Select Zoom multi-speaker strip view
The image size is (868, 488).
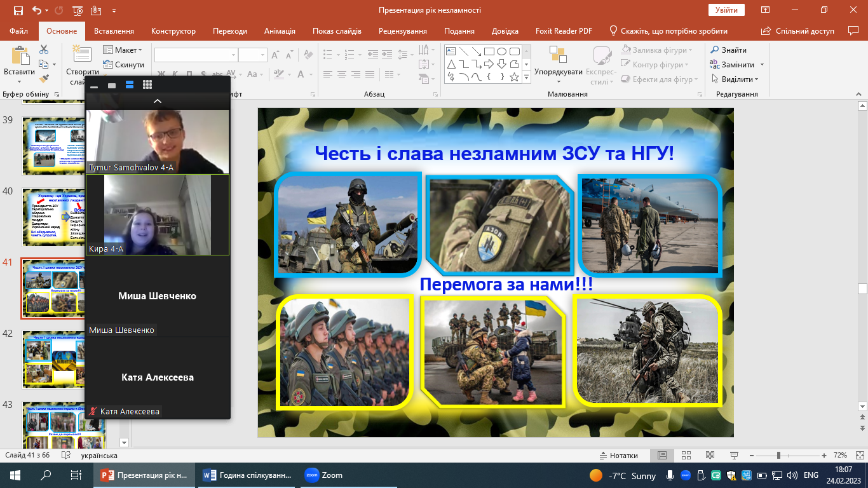click(130, 85)
